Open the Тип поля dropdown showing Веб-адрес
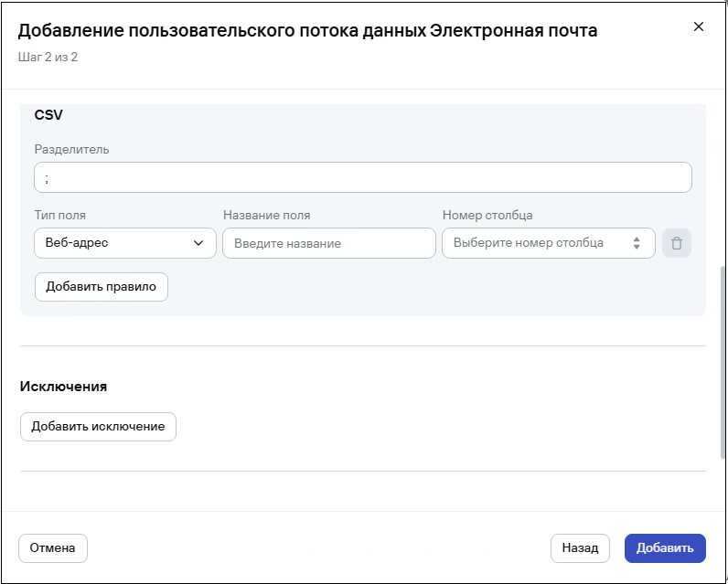This screenshot has height=584, width=728. tap(125, 243)
